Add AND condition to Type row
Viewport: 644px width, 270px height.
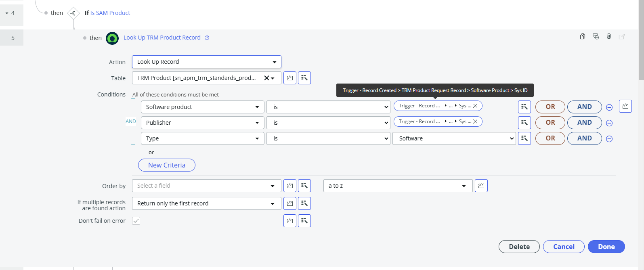tap(585, 138)
